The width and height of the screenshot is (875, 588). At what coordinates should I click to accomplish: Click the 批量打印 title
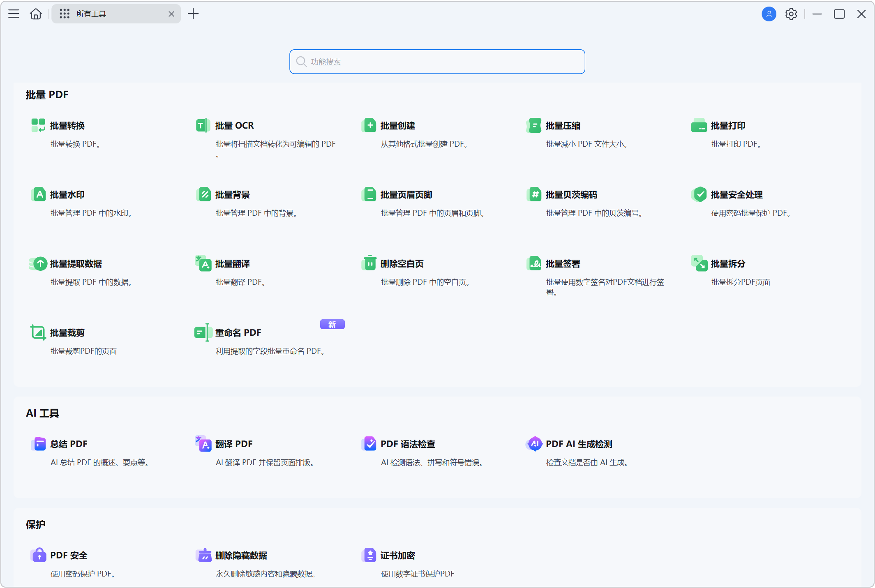728,126
